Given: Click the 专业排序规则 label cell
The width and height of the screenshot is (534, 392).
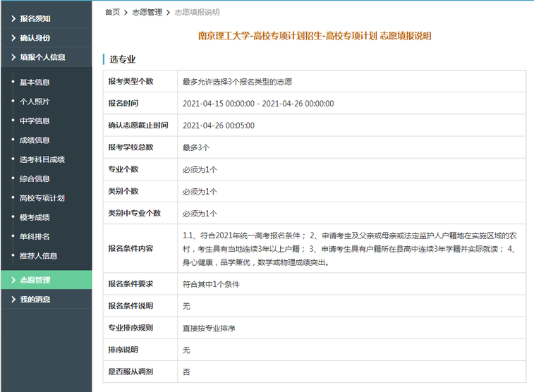Looking at the screenshot, I should 140,328.
